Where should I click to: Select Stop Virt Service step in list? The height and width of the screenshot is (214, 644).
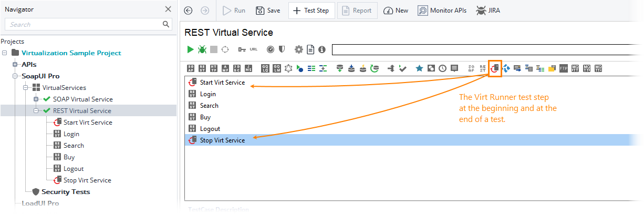(222, 140)
